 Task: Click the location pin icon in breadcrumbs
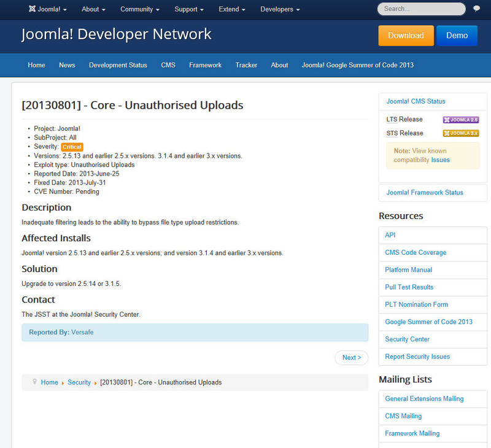[34, 382]
